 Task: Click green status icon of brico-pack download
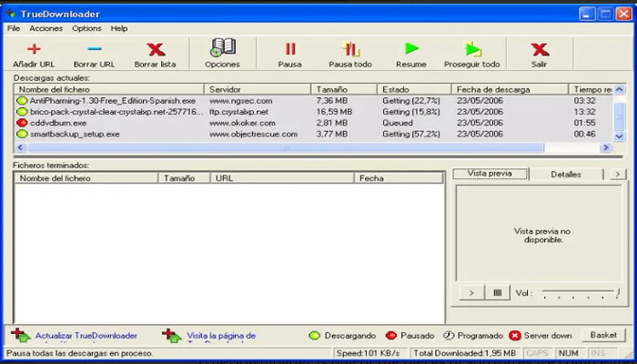pos(22,111)
